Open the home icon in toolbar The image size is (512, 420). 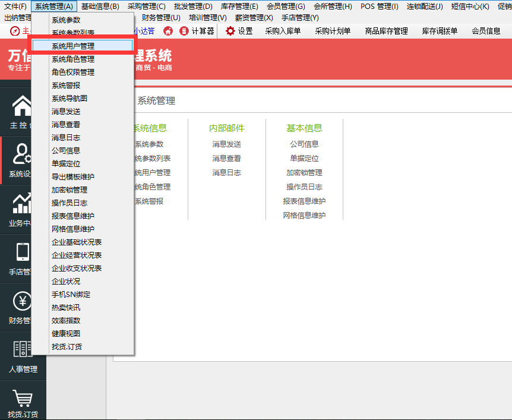point(168,31)
